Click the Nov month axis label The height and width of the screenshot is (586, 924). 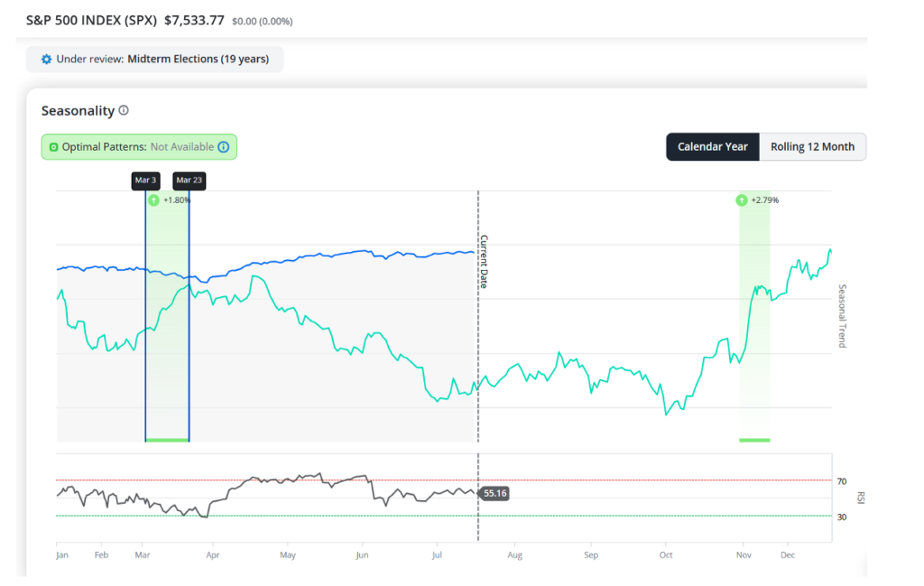(744, 555)
